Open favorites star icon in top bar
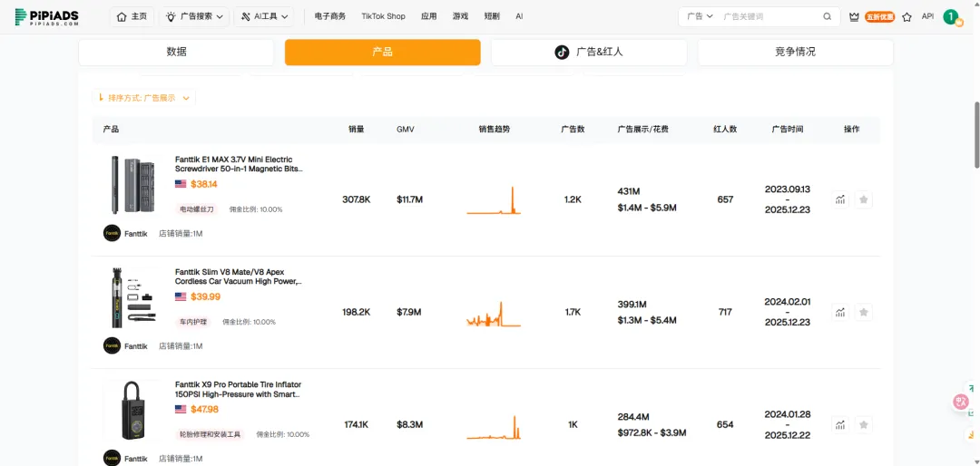 point(906,16)
